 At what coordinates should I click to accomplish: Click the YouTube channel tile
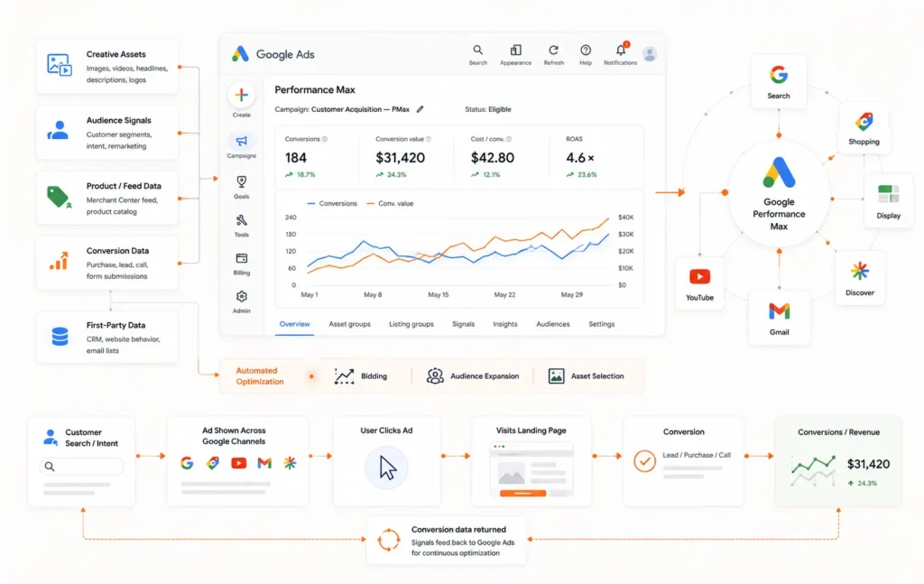[x=699, y=284]
